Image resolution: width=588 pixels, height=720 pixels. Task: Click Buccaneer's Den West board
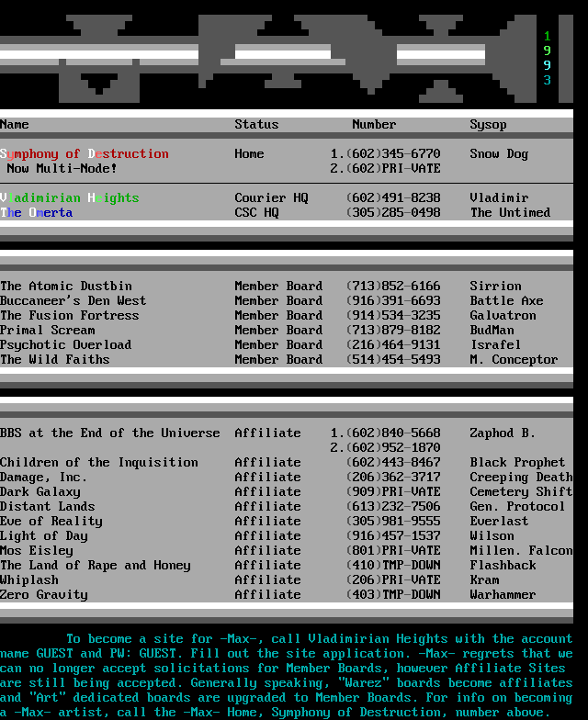tap(73, 301)
